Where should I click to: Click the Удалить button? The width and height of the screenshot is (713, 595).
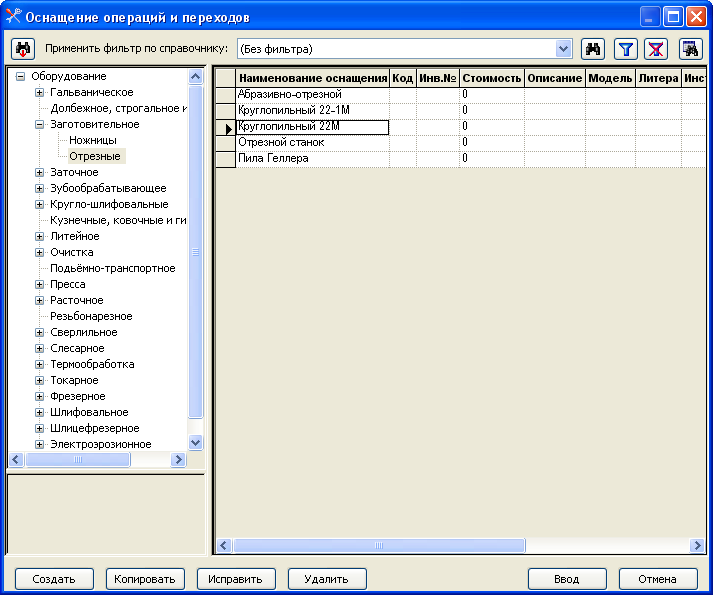click(327, 579)
